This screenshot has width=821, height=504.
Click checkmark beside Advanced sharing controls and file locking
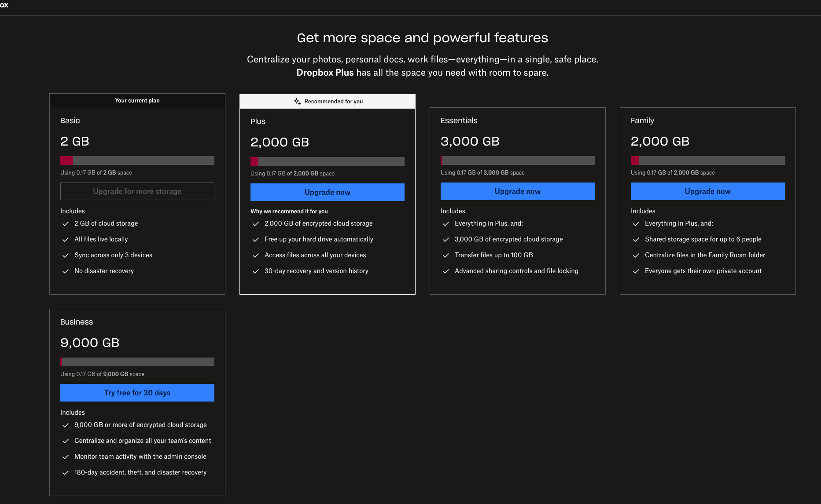point(446,271)
